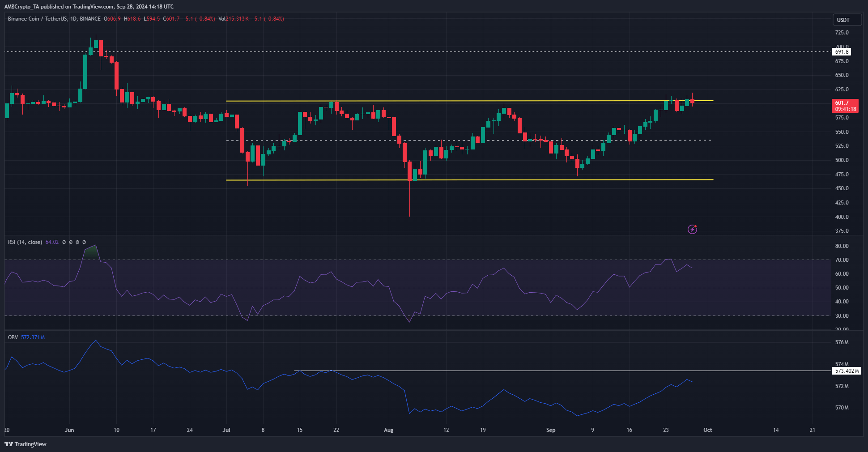The image size is (868, 452).
Task: Click the RSI 70.00 axis label
Action: click(x=842, y=260)
